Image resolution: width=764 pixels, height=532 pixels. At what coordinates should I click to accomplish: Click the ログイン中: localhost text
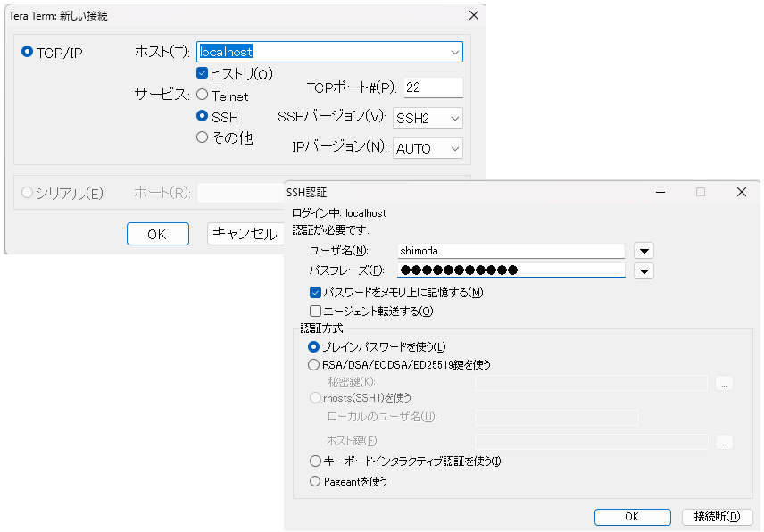(338, 213)
